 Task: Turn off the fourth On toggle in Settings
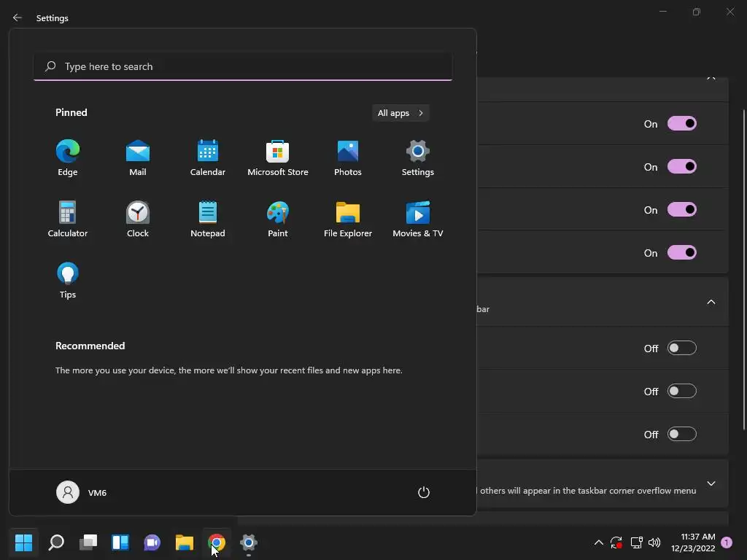[x=682, y=252]
